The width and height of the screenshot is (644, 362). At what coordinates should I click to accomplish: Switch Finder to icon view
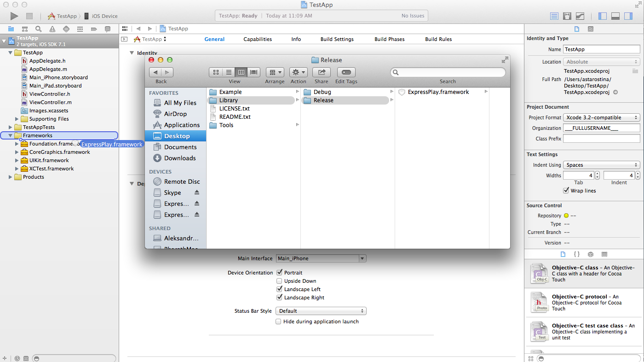[x=216, y=72]
